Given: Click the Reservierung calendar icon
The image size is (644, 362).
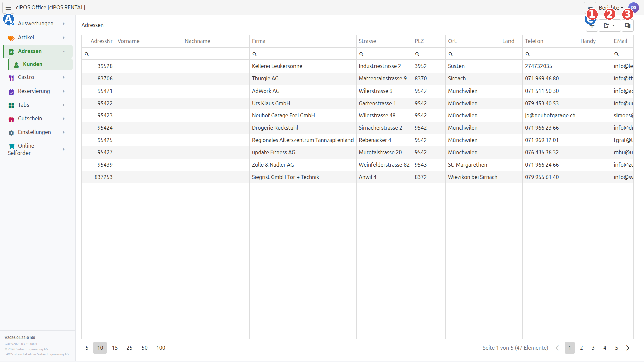Looking at the screenshot, I should (11, 92).
